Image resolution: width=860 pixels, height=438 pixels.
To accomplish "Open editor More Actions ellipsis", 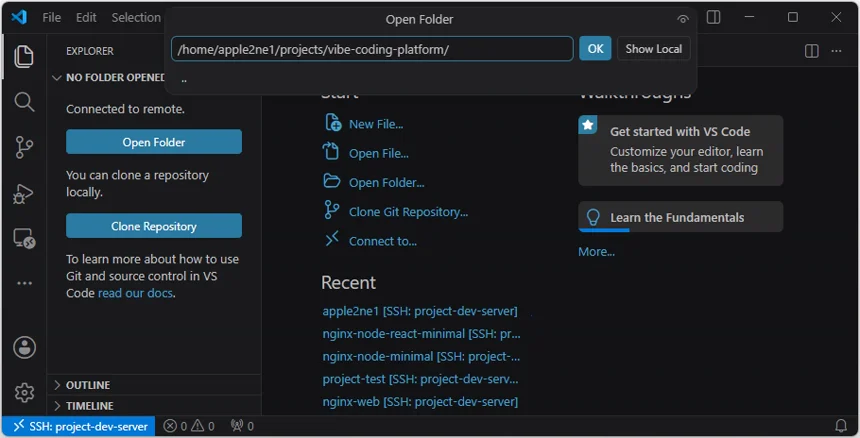I will click(836, 51).
